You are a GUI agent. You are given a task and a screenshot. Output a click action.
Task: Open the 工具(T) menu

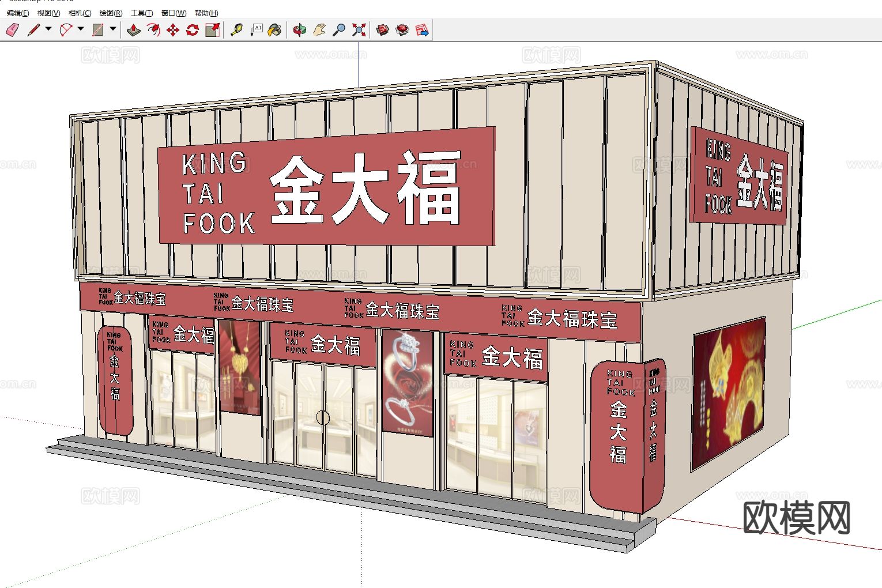[x=142, y=13]
